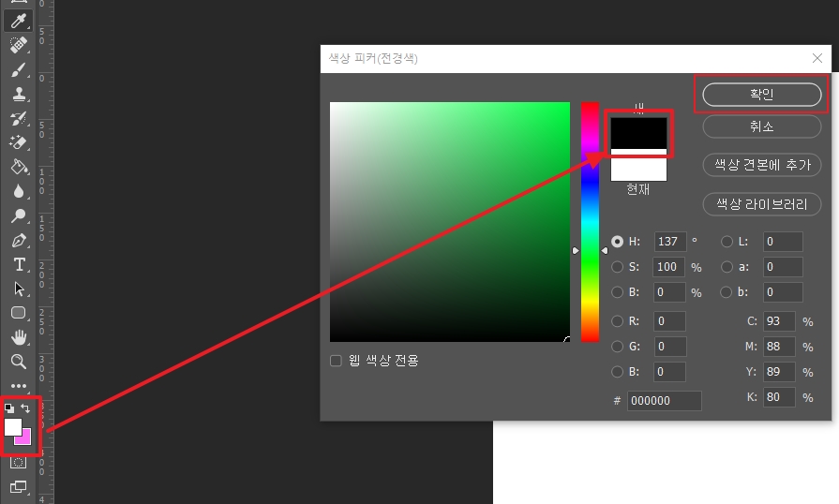Viewport: 839px width, 504px height.
Task: Select the G green radio button
Action: click(617, 347)
